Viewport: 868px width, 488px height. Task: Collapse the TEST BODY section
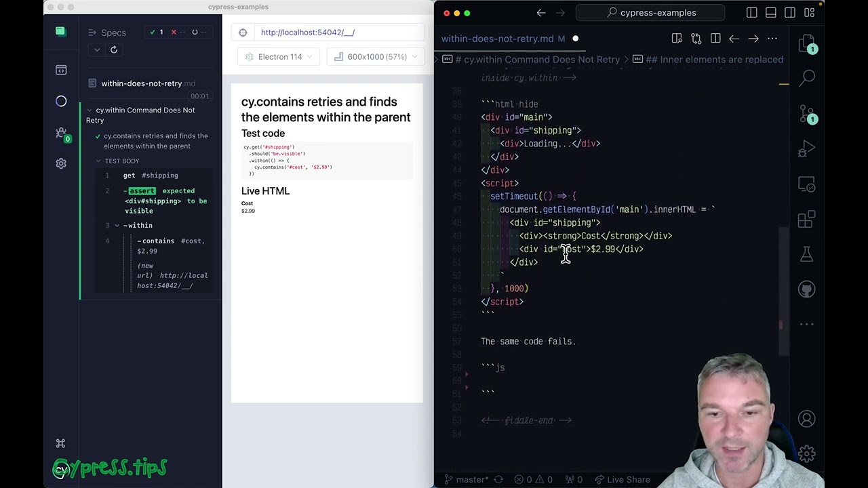98,161
